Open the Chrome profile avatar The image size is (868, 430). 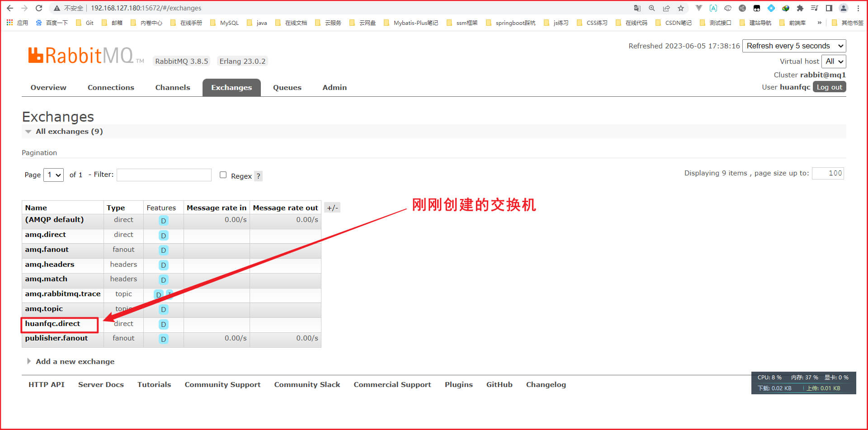[844, 8]
